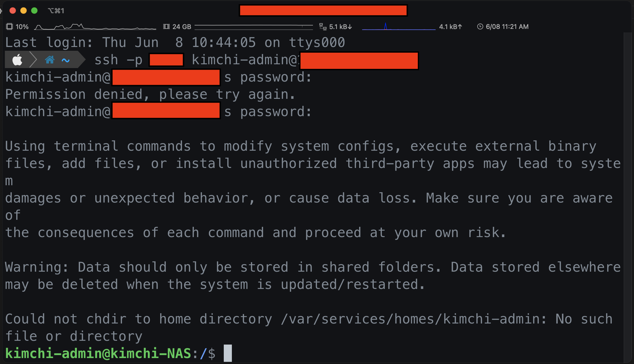634x364 pixels.
Task: Click the green zoom window button
Action: (34, 11)
